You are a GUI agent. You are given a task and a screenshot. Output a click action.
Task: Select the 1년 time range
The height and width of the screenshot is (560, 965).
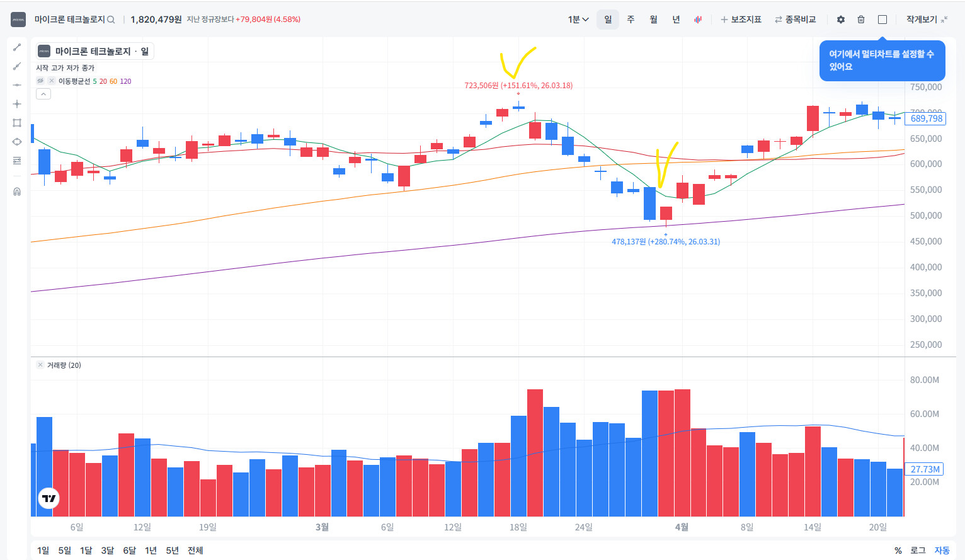click(151, 551)
